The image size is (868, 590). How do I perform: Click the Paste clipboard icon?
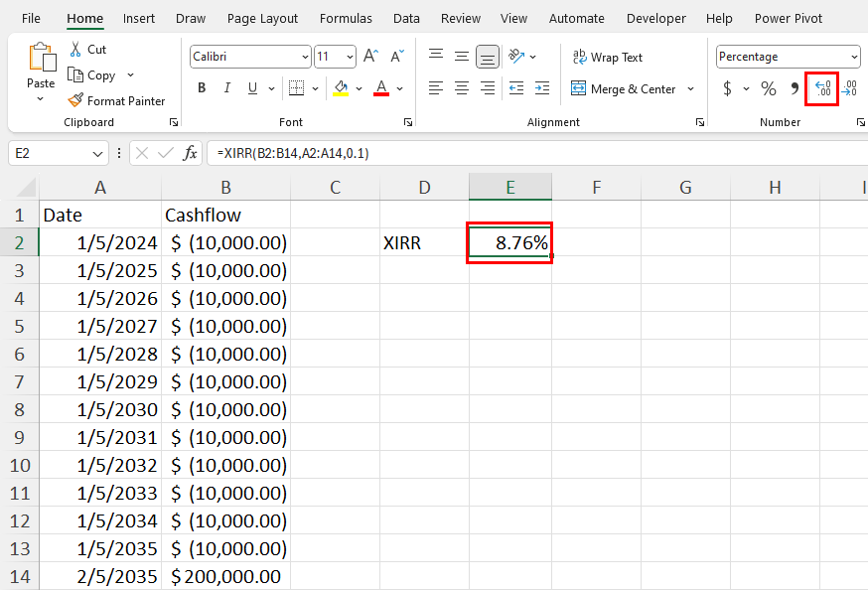pos(42,57)
